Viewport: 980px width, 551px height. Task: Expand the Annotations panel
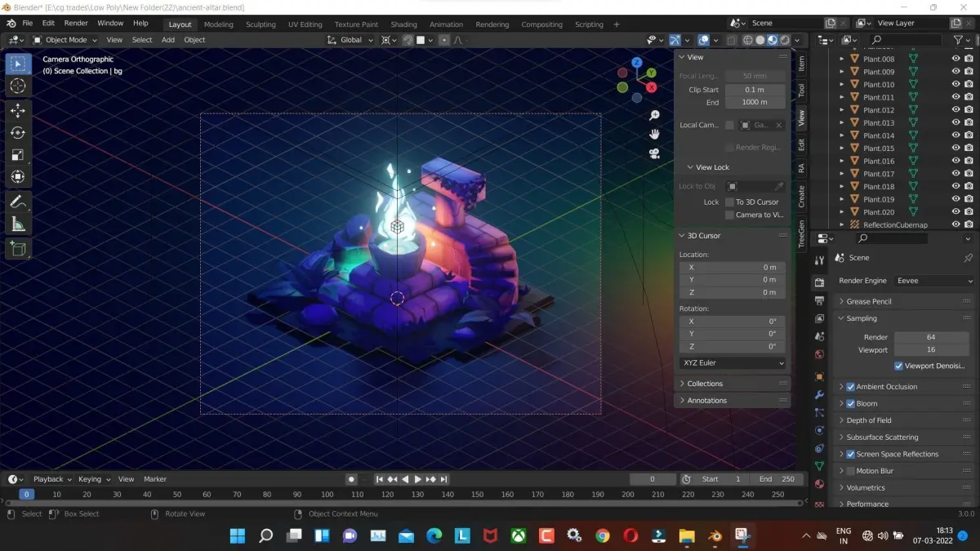(x=733, y=400)
